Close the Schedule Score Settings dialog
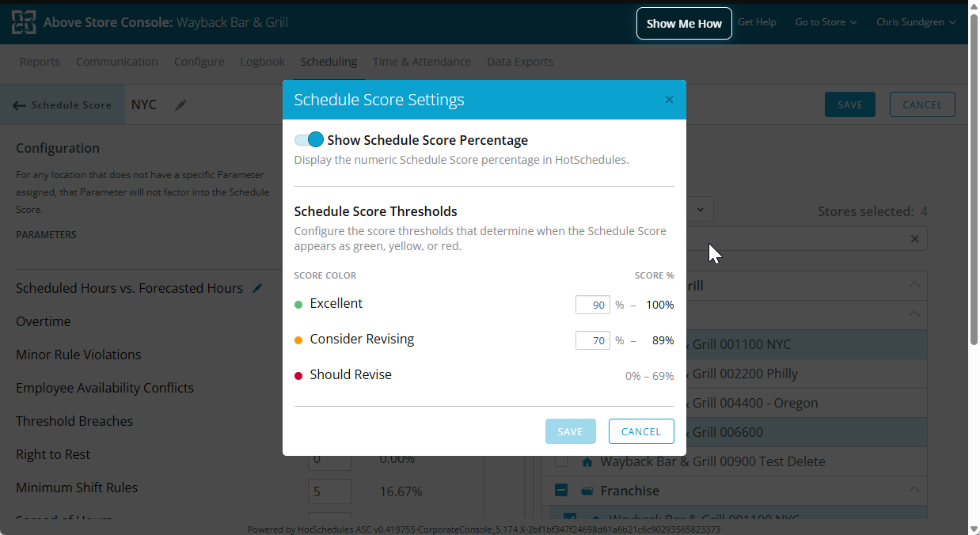The image size is (980, 535). point(669,100)
